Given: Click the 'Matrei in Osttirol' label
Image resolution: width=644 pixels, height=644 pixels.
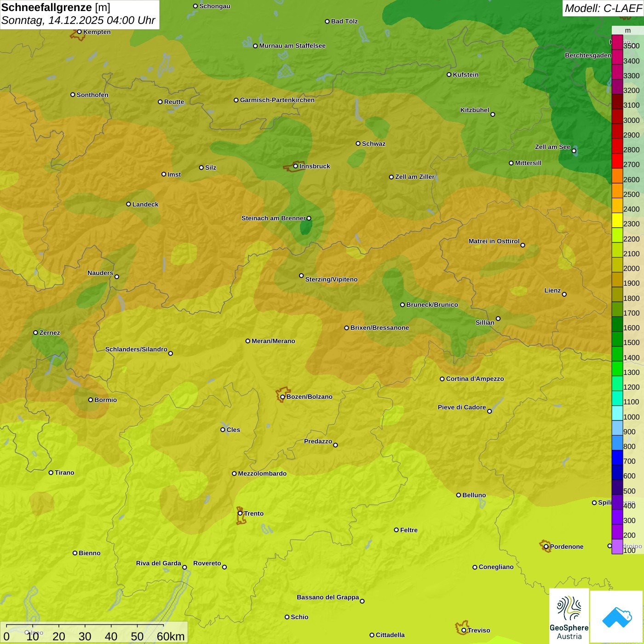Looking at the screenshot, I should click(x=494, y=241).
